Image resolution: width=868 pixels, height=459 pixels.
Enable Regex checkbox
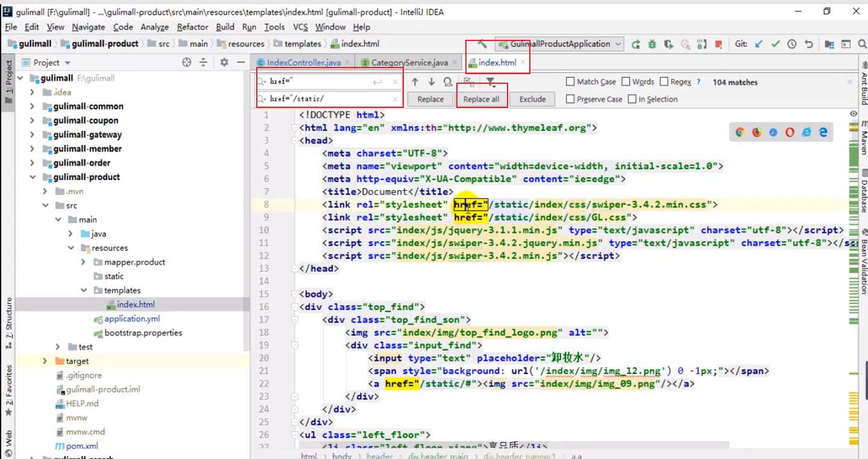664,81
